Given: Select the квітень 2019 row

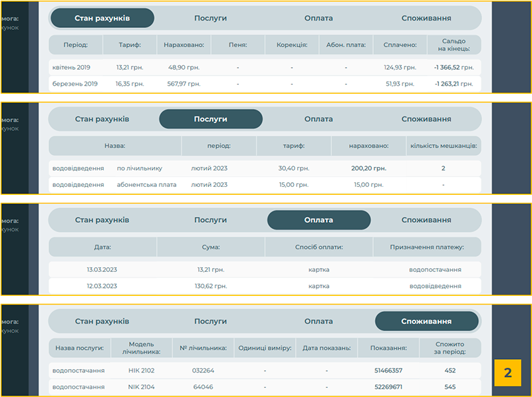Looking at the screenshot, I should 265,67.
